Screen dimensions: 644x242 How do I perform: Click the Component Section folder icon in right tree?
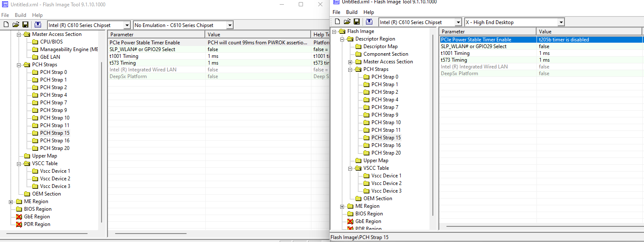tap(358, 54)
